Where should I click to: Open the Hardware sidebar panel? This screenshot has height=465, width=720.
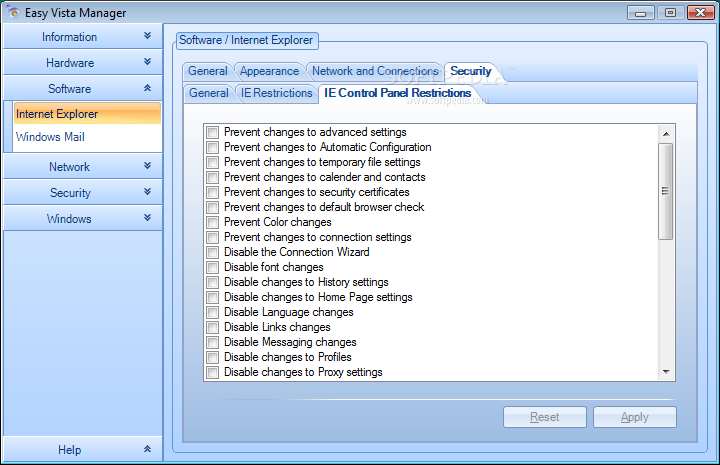[x=83, y=62]
